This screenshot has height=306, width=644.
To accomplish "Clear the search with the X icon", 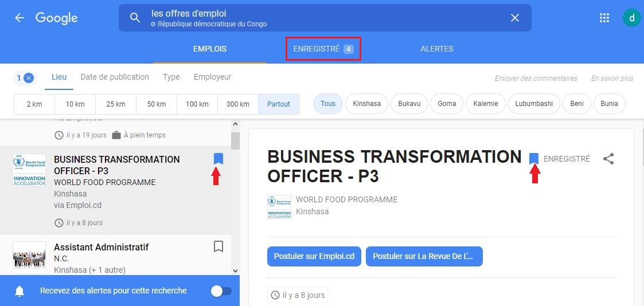I will click(514, 18).
